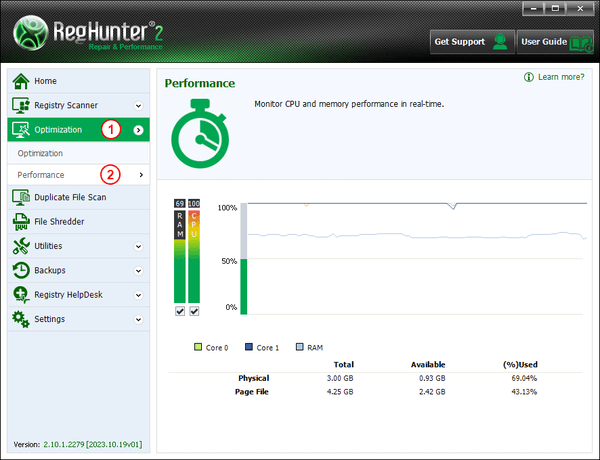
Task: Open the Get Support button
Action: tap(471, 42)
